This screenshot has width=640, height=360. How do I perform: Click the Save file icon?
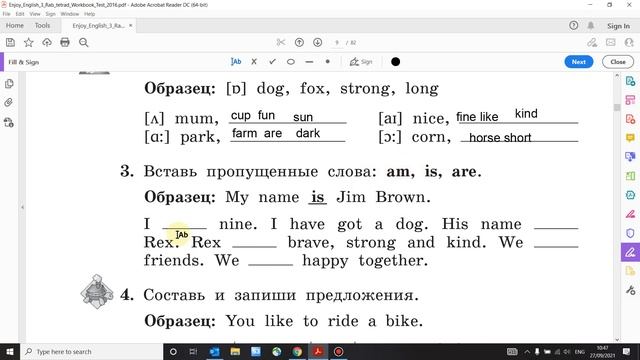point(11,42)
